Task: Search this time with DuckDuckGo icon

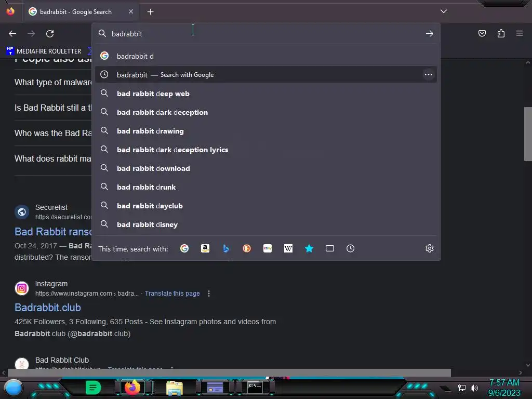Action: click(247, 249)
